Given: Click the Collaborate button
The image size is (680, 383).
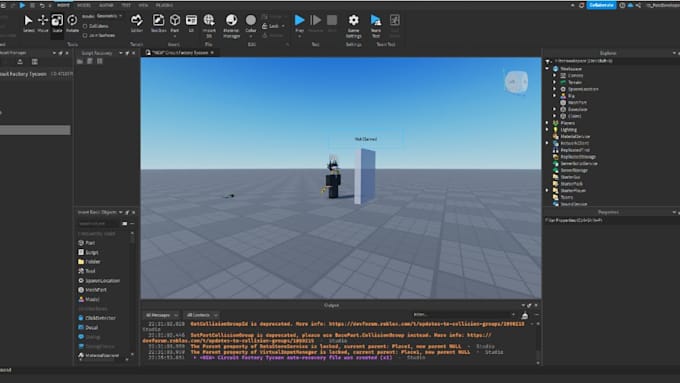Looking at the screenshot, I should click(x=602, y=5).
